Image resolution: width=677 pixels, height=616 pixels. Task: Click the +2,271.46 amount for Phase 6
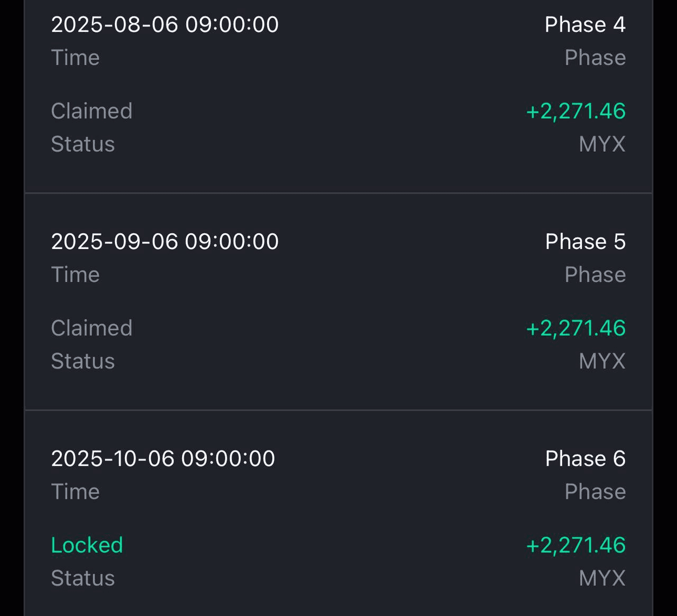pyautogui.click(x=575, y=545)
